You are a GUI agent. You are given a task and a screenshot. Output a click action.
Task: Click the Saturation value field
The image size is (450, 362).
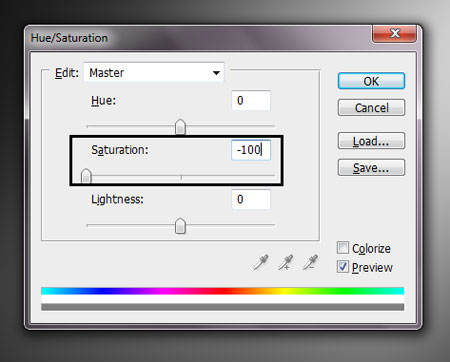click(x=251, y=150)
